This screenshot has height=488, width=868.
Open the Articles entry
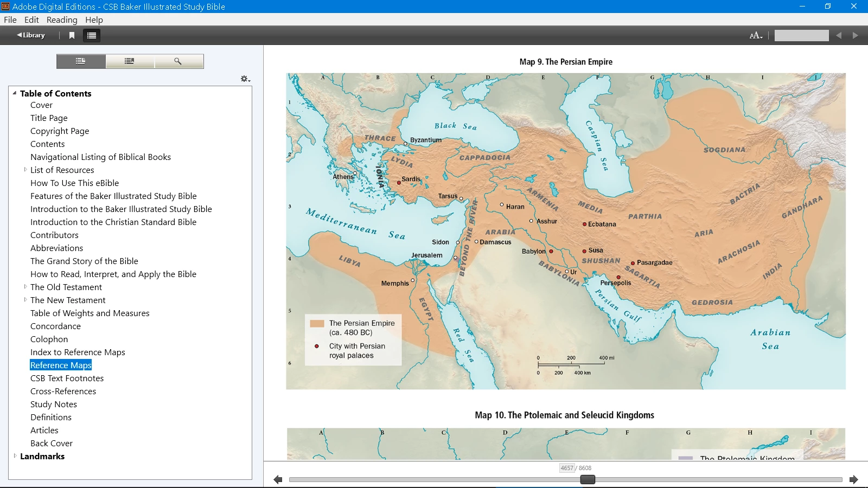[44, 431]
